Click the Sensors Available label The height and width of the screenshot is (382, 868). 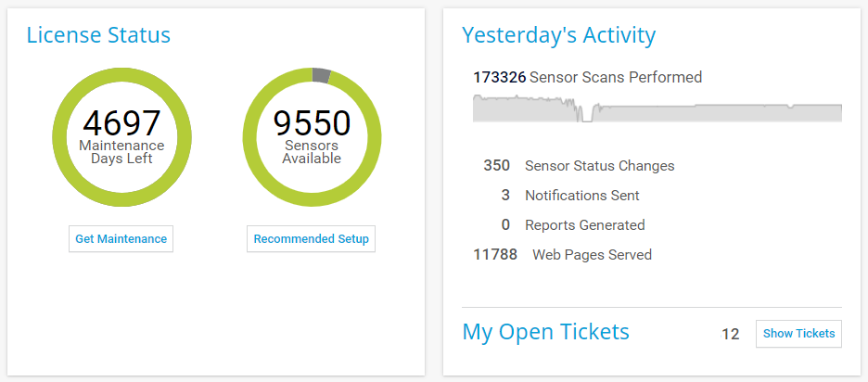click(312, 152)
